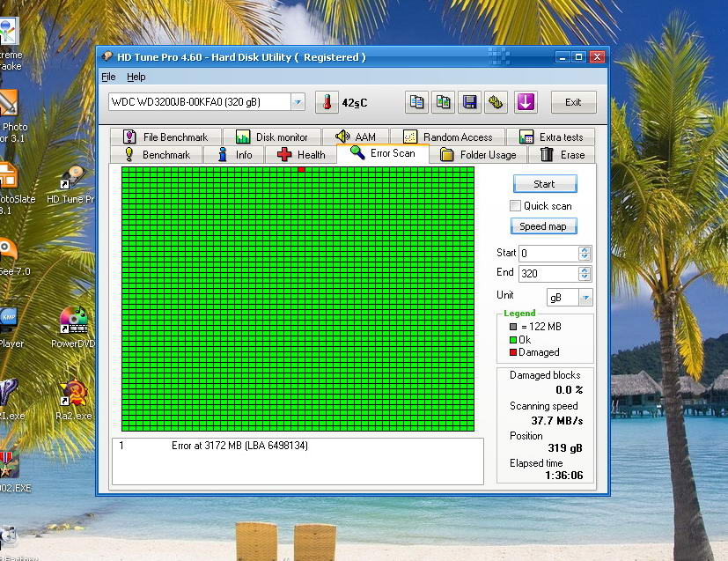Increase the End value with up arrow
Screen dimensions: 728x561
point(585,270)
